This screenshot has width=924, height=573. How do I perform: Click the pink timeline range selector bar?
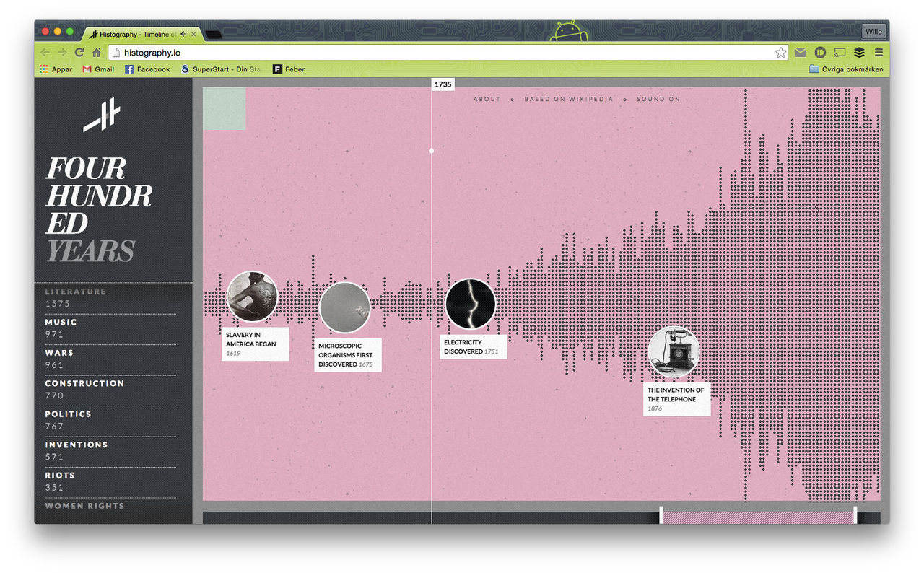coord(758,517)
